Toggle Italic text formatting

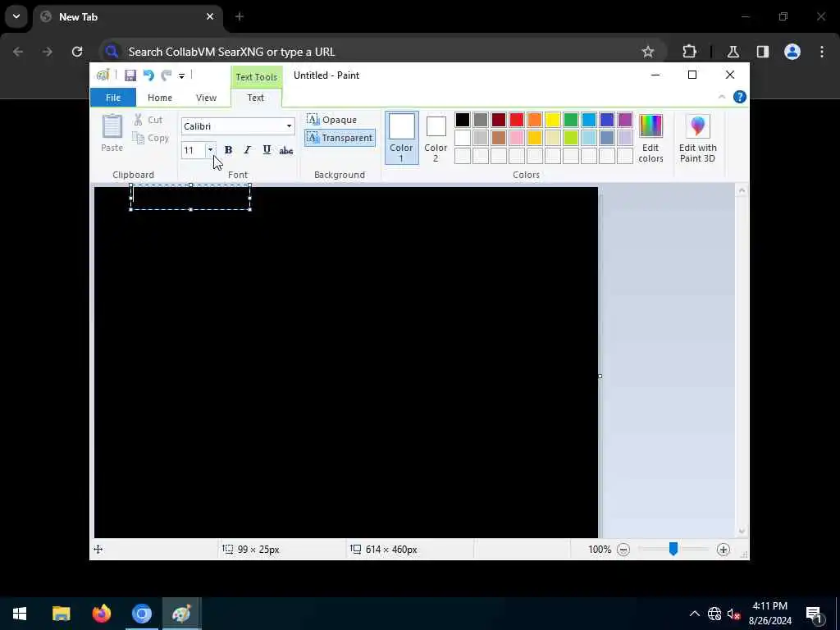[x=247, y=150]
